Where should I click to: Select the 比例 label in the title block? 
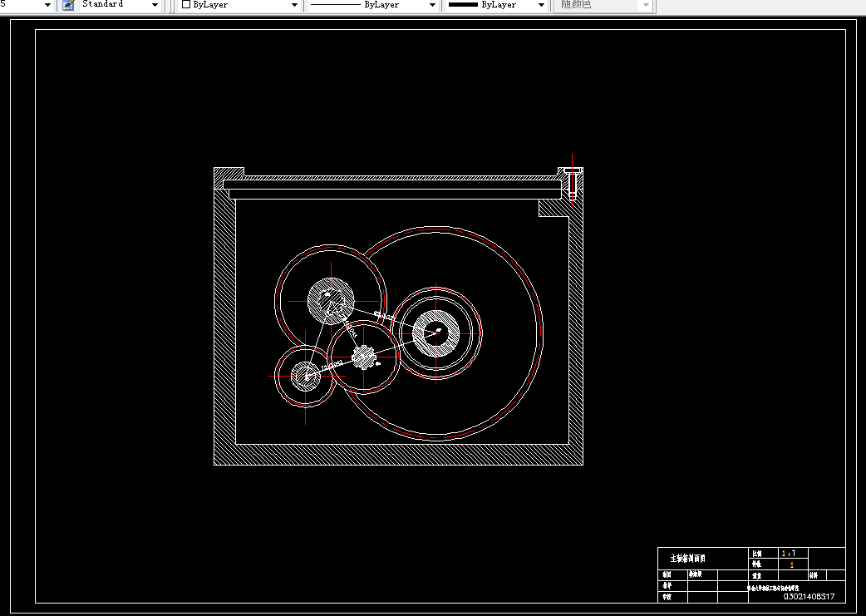coord(756,554)
